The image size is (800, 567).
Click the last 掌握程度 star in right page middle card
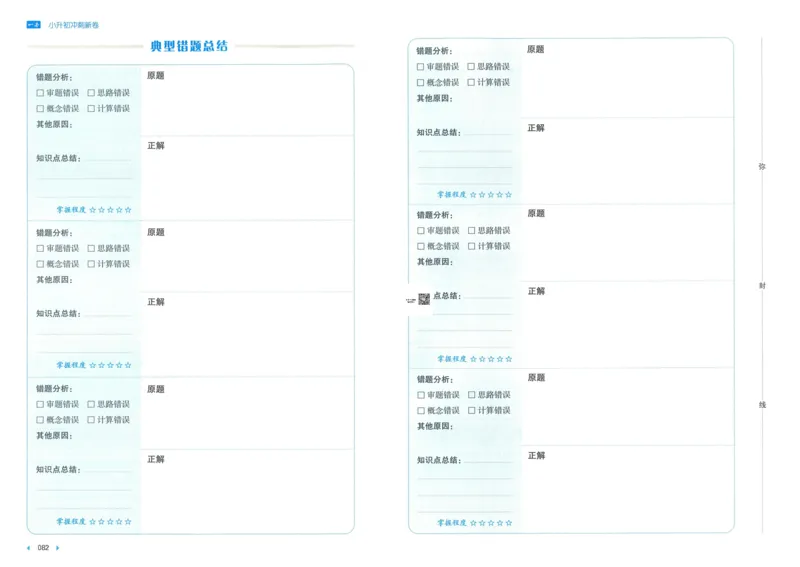tap(509, 359)
